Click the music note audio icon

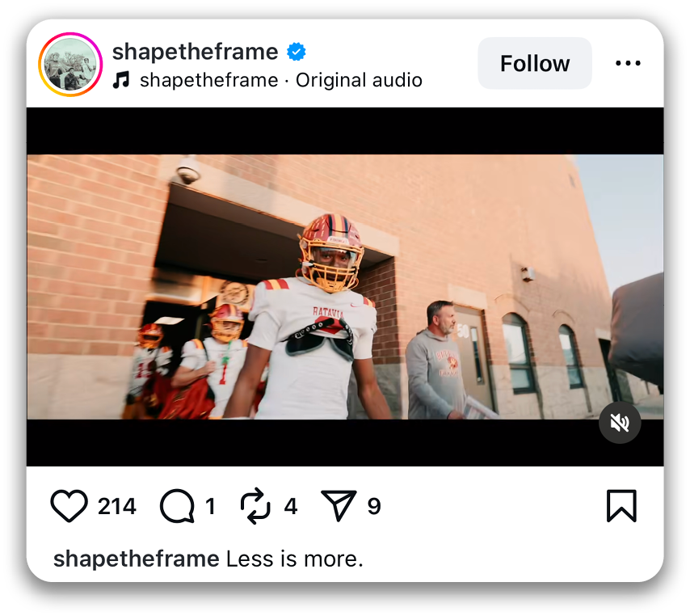121,80
